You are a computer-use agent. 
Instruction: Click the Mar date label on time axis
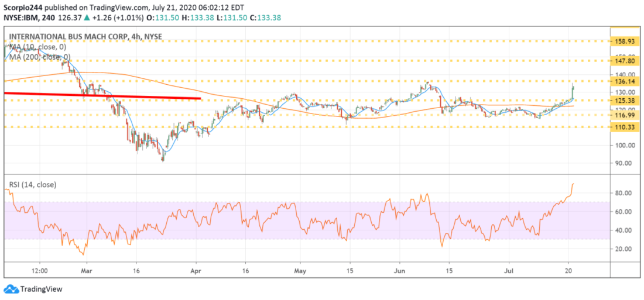coord(87,271)
